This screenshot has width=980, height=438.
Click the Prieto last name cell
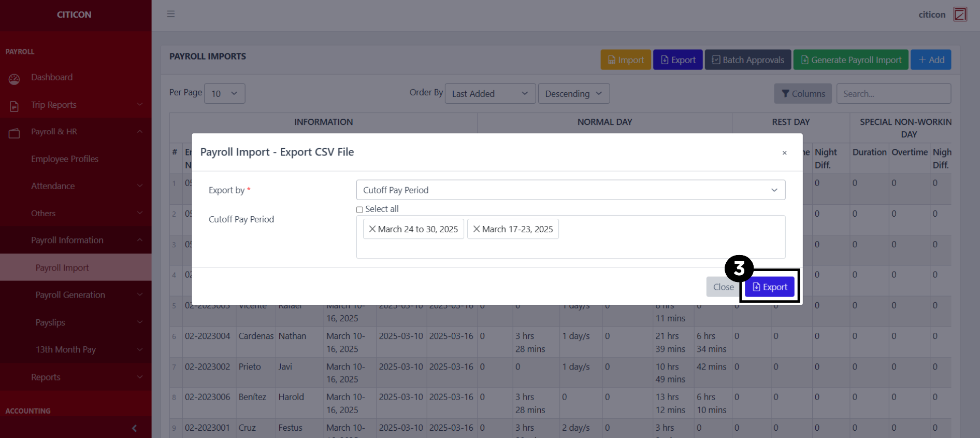(x=256, y=373)
